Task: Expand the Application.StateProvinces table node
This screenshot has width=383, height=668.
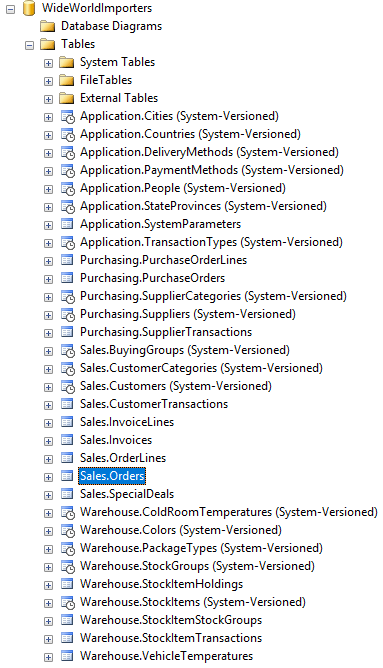Action: click(49, 207)
